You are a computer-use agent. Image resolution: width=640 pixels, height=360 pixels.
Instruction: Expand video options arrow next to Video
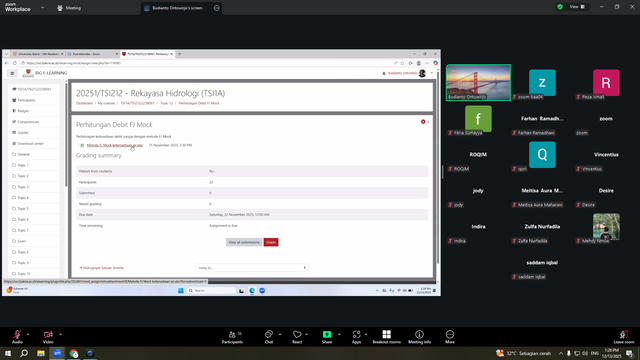tap(60, 334)
